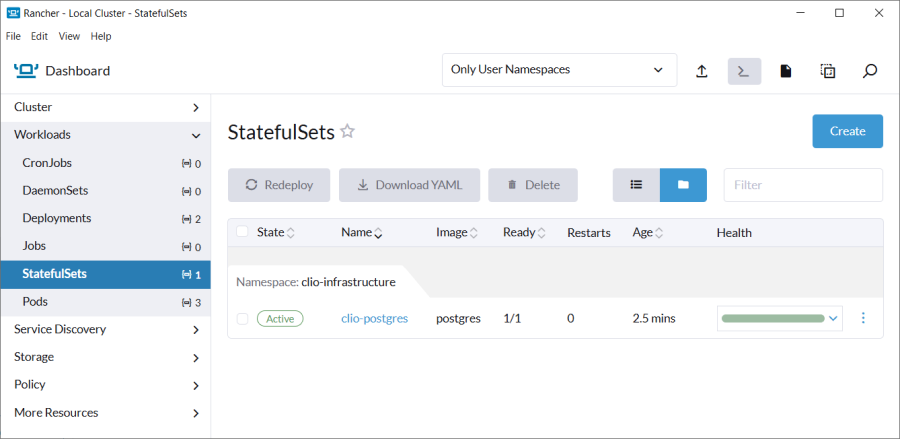Image resolution: width=900 pixels, height=439 pixels.
Task: Click the blue Create button
Action: [847, 131]
